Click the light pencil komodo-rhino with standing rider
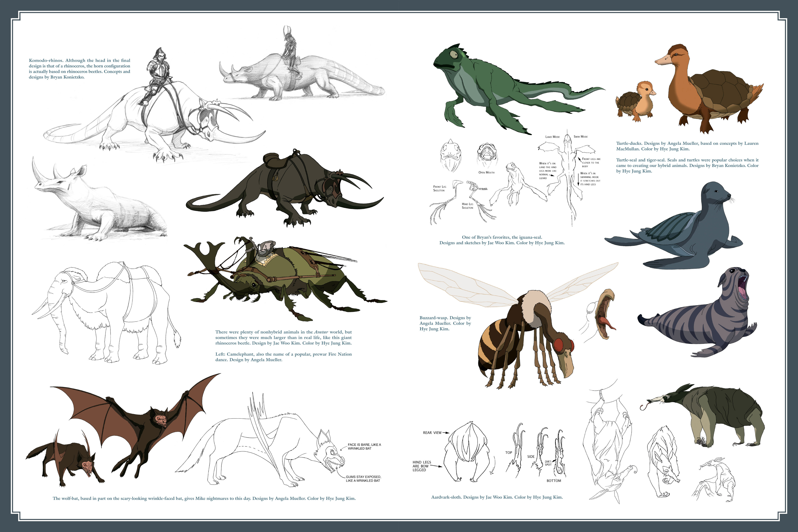The image size is (798, 532). (302, 63)
